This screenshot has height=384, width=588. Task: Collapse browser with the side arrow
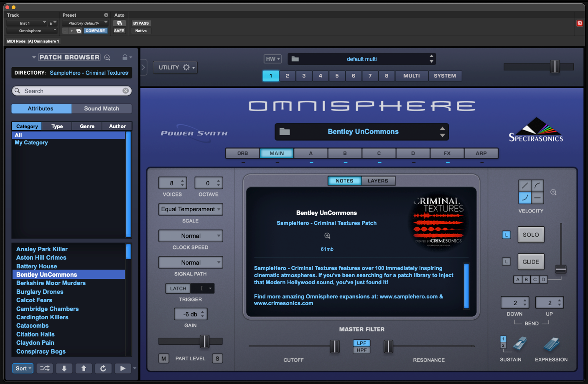(x=143, y=67)
